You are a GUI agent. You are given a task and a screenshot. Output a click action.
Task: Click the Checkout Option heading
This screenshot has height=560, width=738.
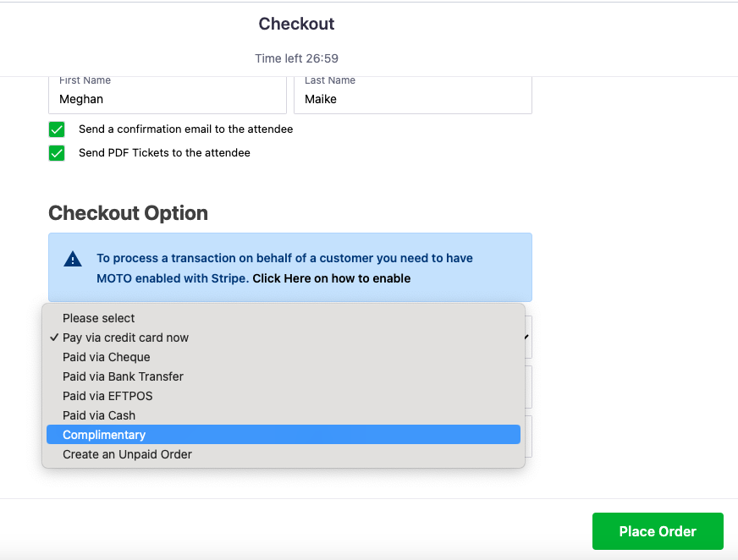click(128, 213)
